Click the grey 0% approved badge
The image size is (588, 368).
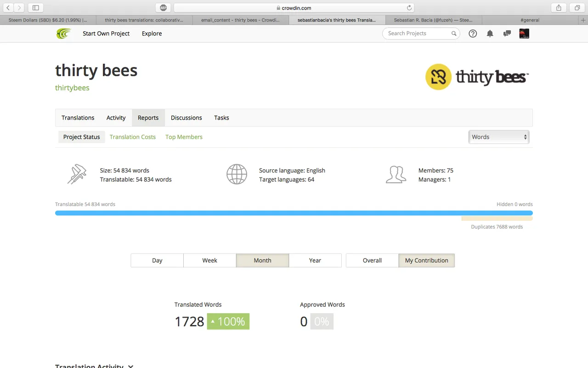click(322, 322)
